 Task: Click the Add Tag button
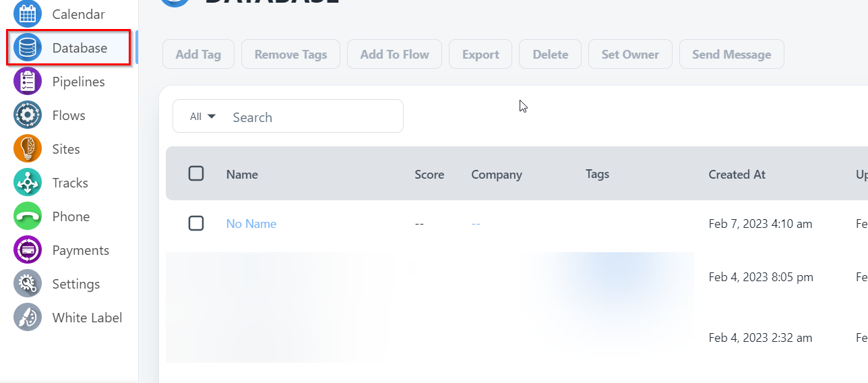point(198,55)
